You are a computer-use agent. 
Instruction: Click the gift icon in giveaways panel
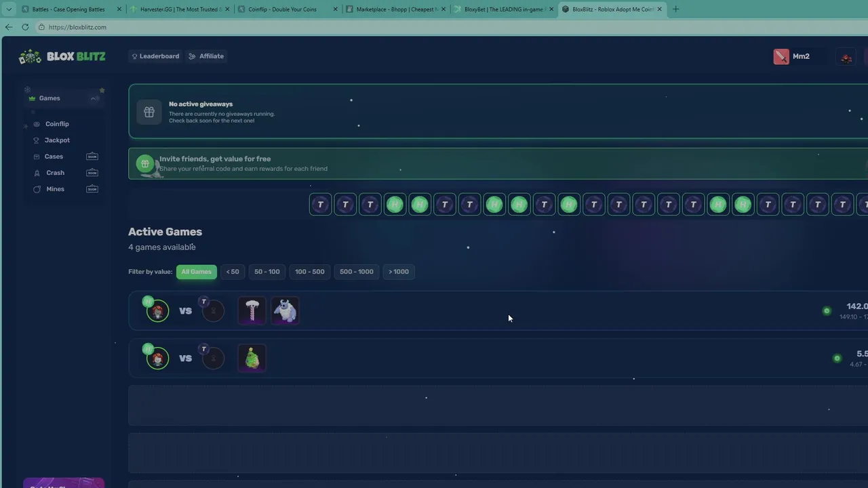pos(149,112)
